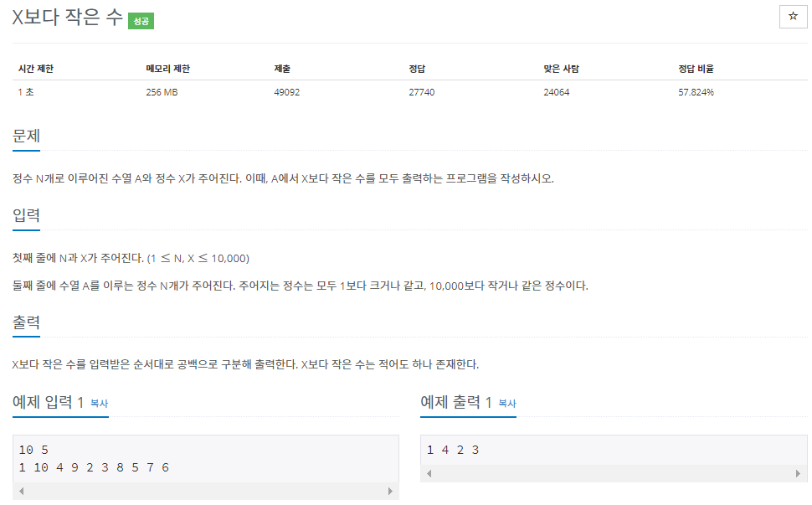Click the star favorite icon button

[x=793, y=17]
